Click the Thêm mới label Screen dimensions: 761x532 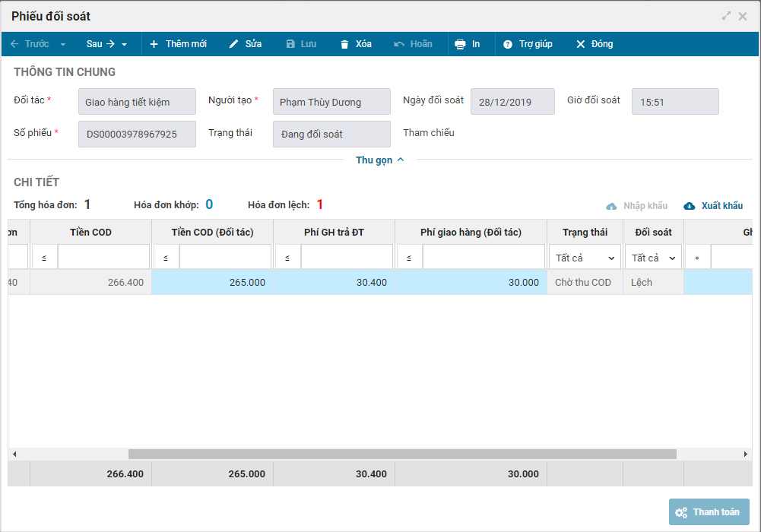pyautogui.click(x=186, y=44)
